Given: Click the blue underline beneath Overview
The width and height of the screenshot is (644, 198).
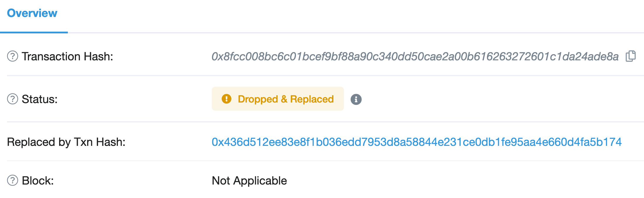Looking at the screenshot, I should 34,33.
